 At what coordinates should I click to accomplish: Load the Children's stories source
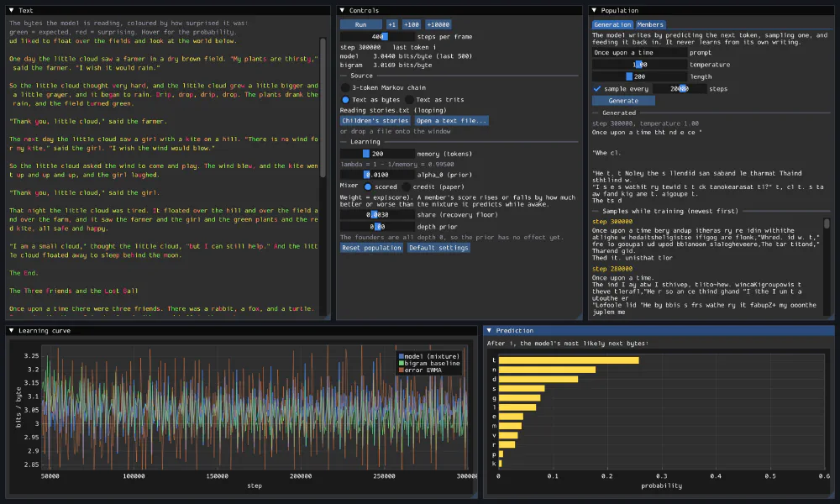coord(375,120)
